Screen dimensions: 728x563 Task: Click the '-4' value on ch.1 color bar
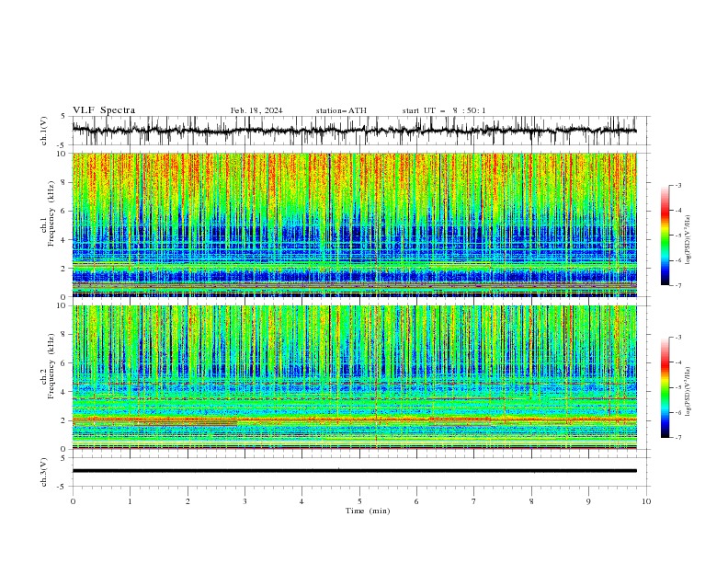point(677,211)
